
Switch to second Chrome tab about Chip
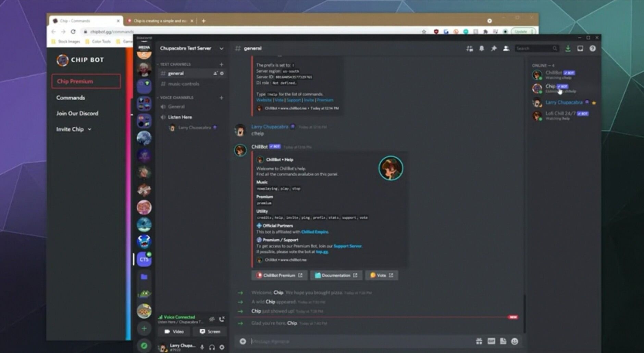[x=160, y=21]
